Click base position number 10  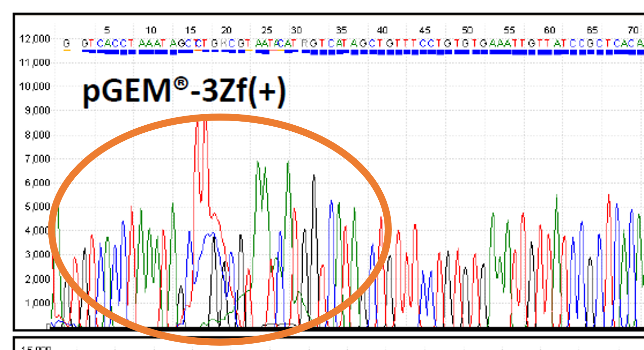[151, 30]
